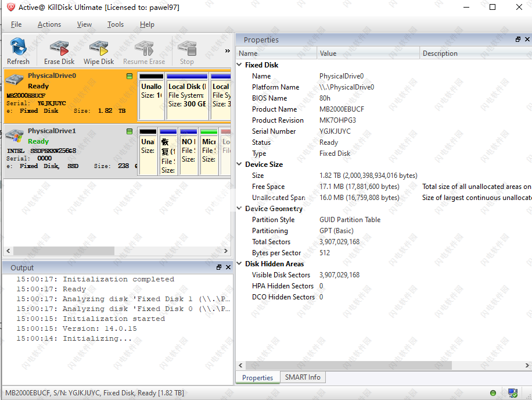
Task: Show more toolbar items via the chevron
Action: point(227,51)
